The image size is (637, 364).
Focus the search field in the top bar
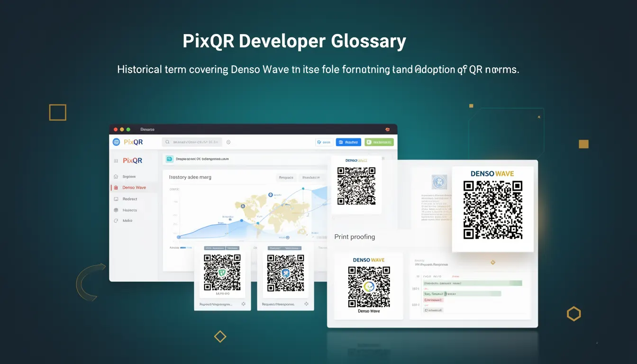coord(192,142)
